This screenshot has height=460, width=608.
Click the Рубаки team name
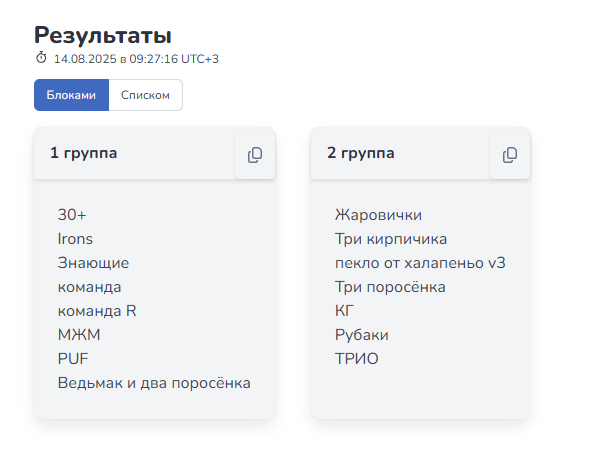[362, 335]
